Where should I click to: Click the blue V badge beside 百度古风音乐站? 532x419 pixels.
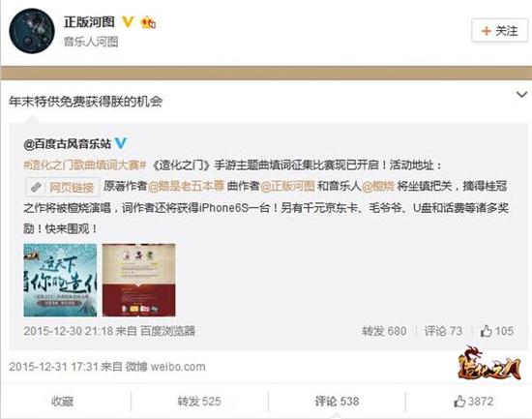click(121, 143)
